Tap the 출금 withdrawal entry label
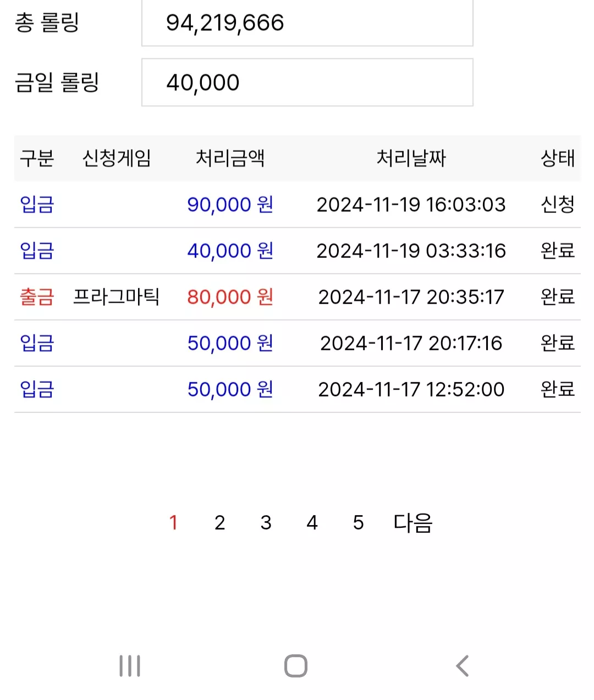This screenshot has width=594, height=700. (x=37, y=297)
